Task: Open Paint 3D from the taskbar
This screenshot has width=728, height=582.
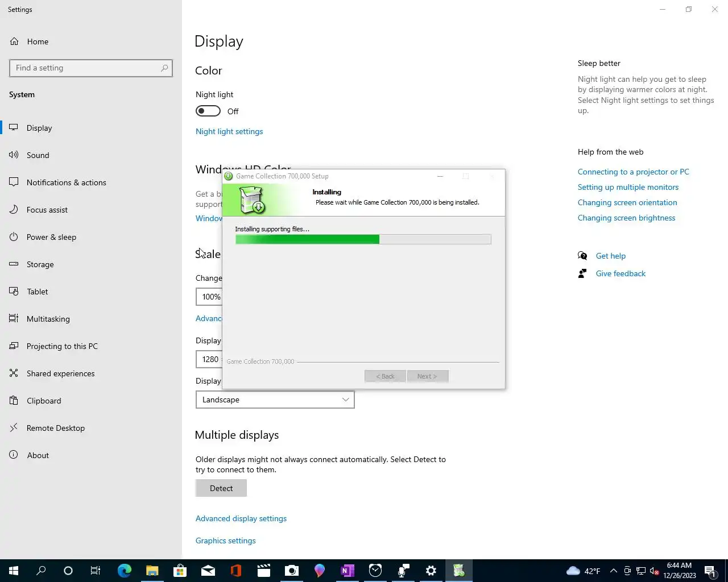Action: [320, 571]
